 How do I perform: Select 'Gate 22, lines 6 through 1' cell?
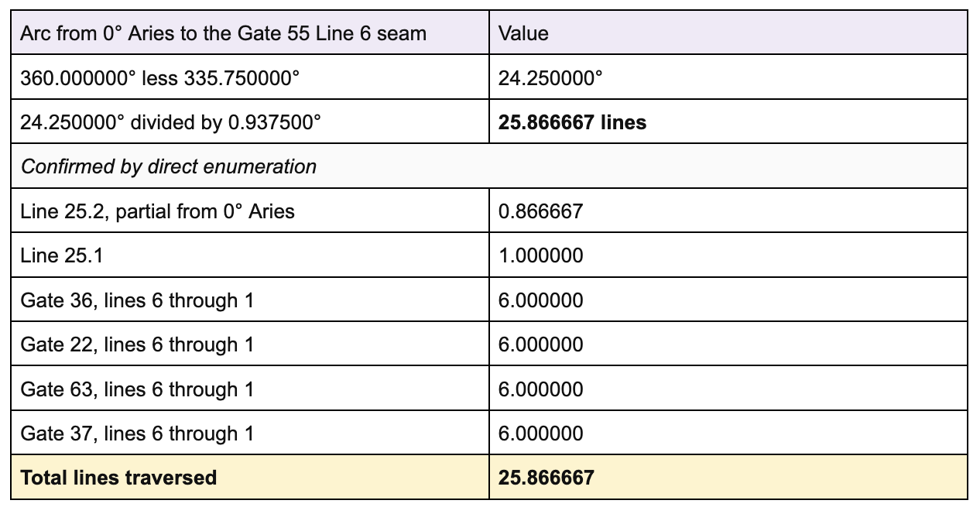pyautogui.click(x=250, y=344)
